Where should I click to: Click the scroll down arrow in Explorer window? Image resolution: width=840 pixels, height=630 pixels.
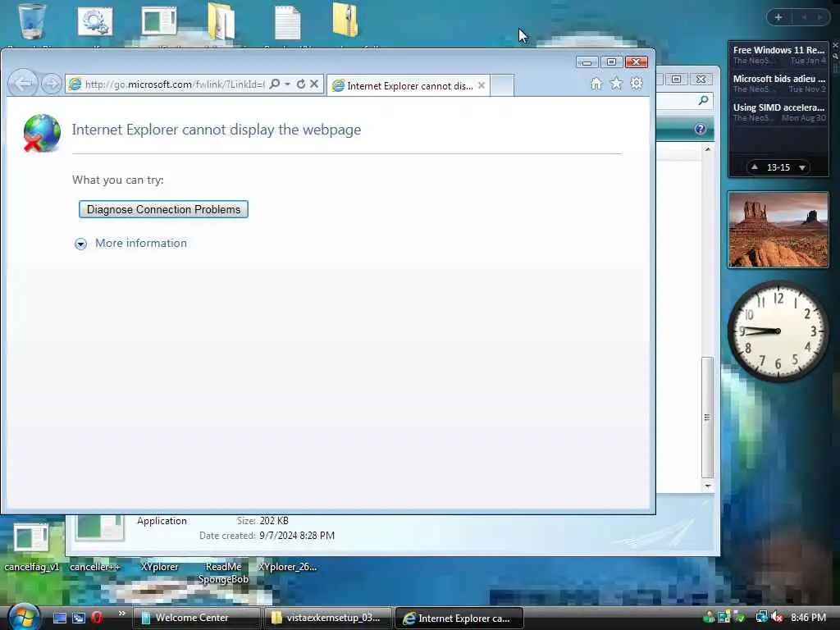pyautogui.click(x=708, y=486)
